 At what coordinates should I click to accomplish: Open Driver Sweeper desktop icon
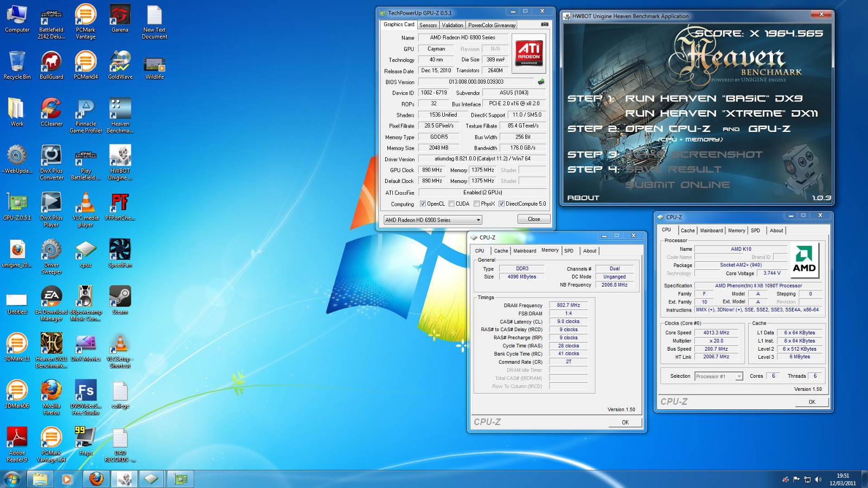click(x=51, y=257)
